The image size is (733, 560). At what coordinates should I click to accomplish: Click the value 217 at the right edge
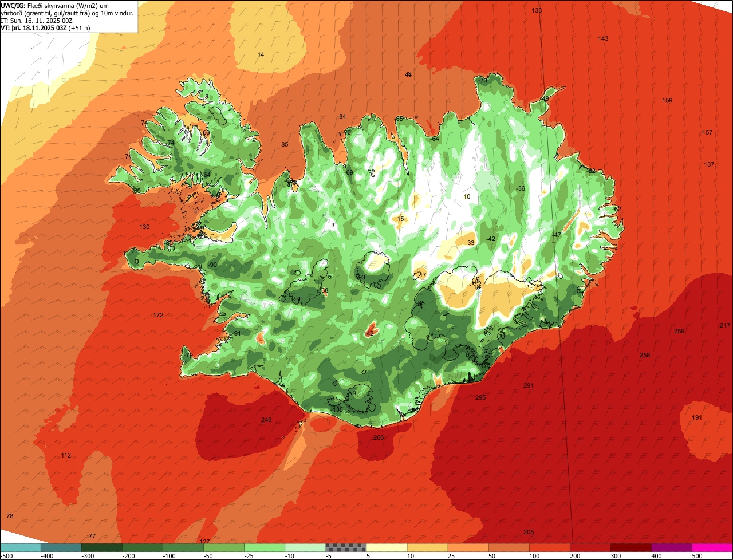pyautogui.click(x=725, y=325)
